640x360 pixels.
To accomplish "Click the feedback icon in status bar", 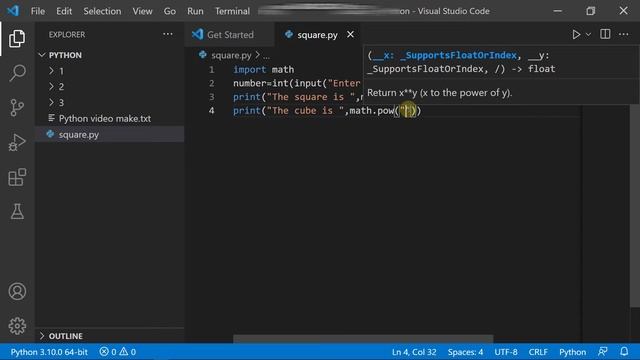I will point(602,351).
